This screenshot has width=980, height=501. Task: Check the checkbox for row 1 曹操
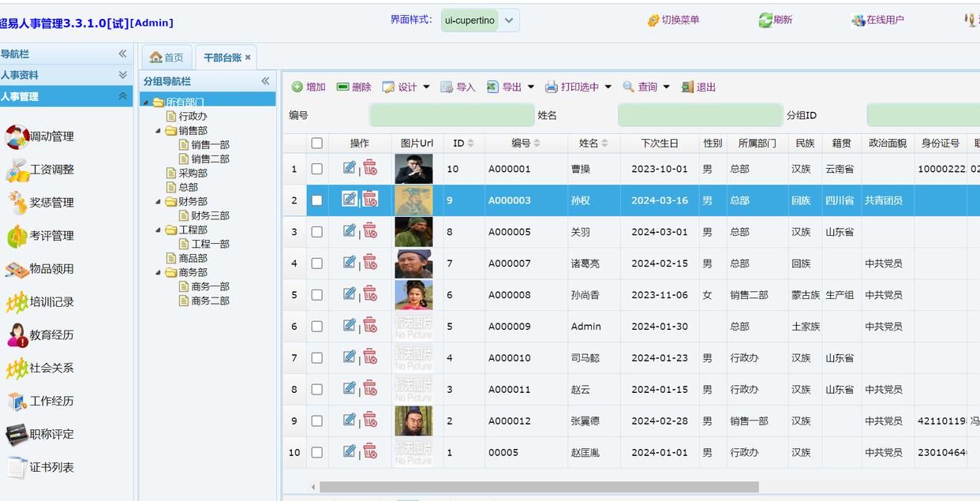(317, 169)
